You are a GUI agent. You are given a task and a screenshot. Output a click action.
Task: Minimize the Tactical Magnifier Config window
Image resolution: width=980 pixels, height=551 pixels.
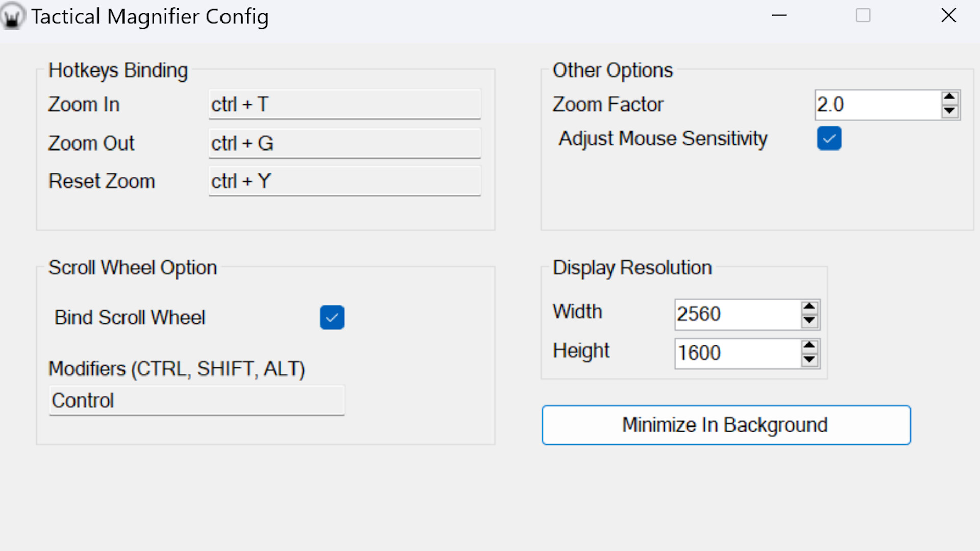pyautogui.click(x=779, y=16)
